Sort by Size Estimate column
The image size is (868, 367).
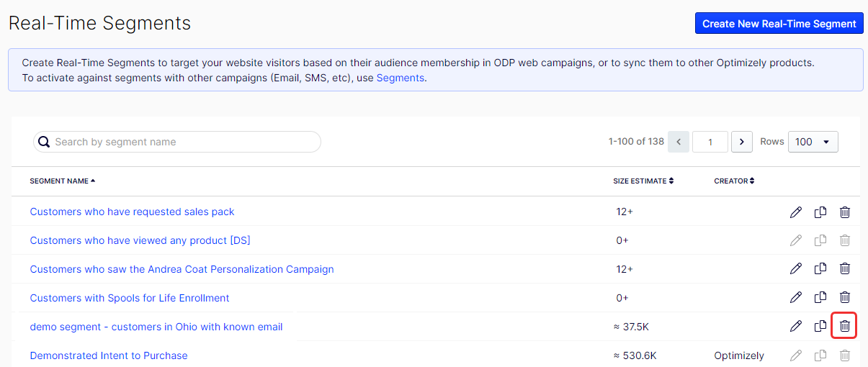coord(643,181)
